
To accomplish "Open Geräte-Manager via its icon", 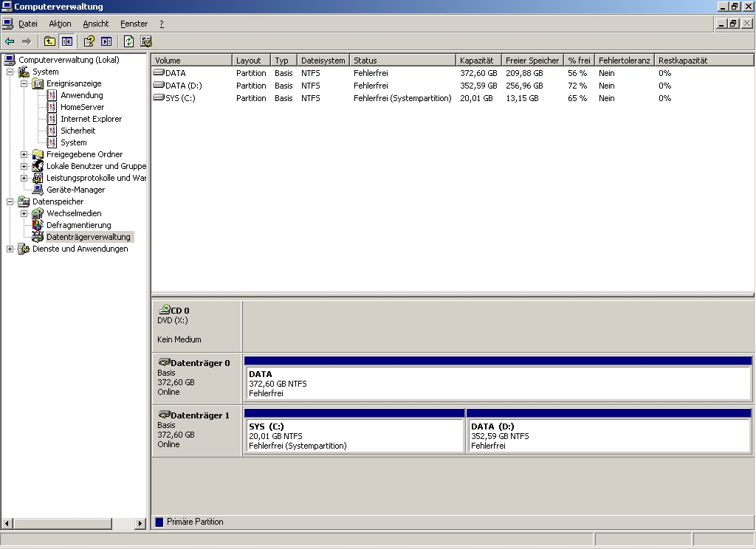I will click(38, 190).
